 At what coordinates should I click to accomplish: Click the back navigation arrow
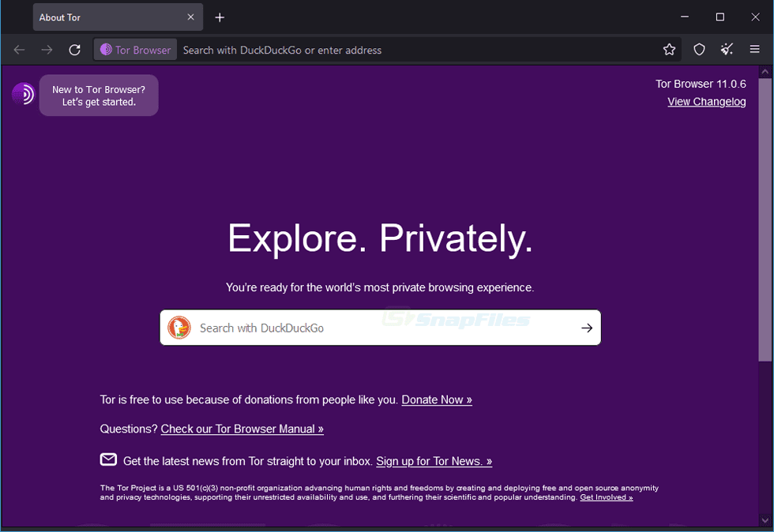pos(19,49)
